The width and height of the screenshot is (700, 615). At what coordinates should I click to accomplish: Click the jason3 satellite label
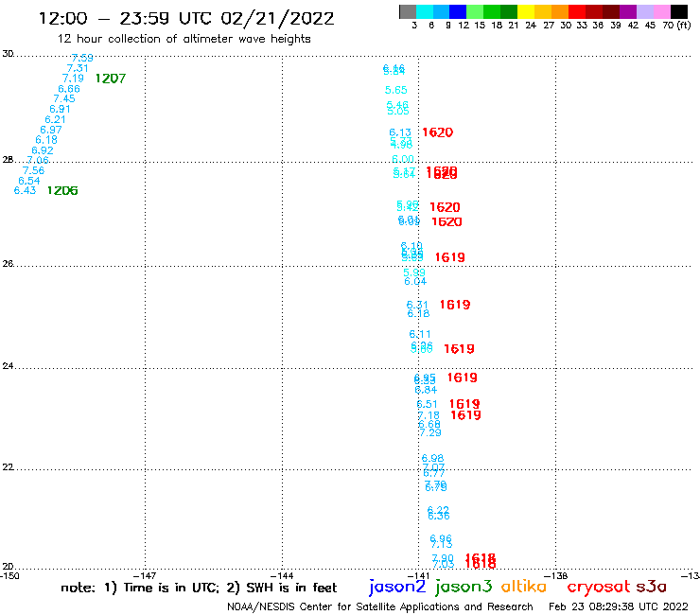coord(464,587)
